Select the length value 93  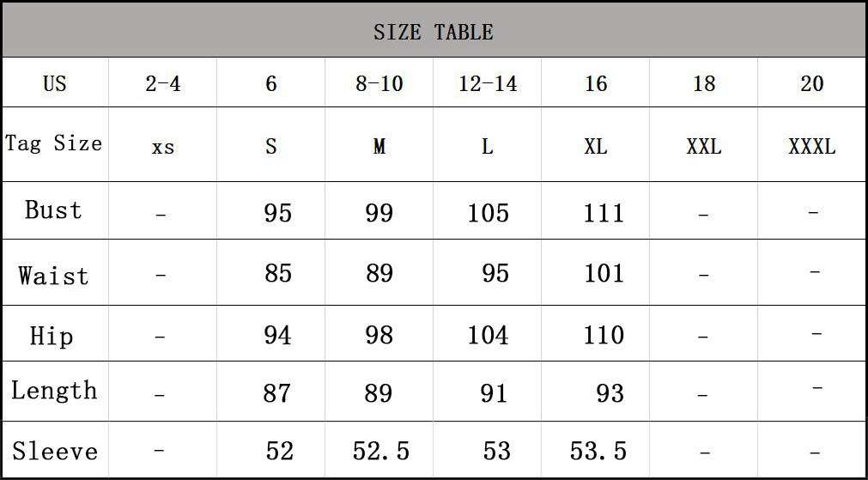[x=610, y=393]
